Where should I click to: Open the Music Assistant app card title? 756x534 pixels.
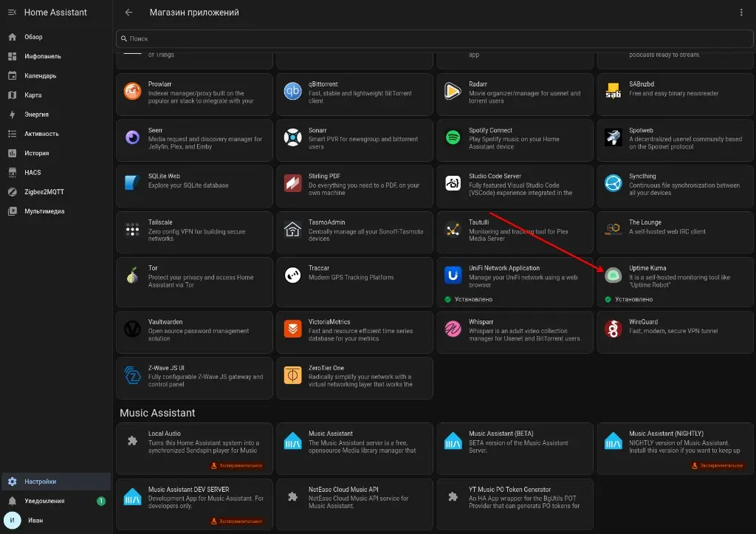click(331, 434)
